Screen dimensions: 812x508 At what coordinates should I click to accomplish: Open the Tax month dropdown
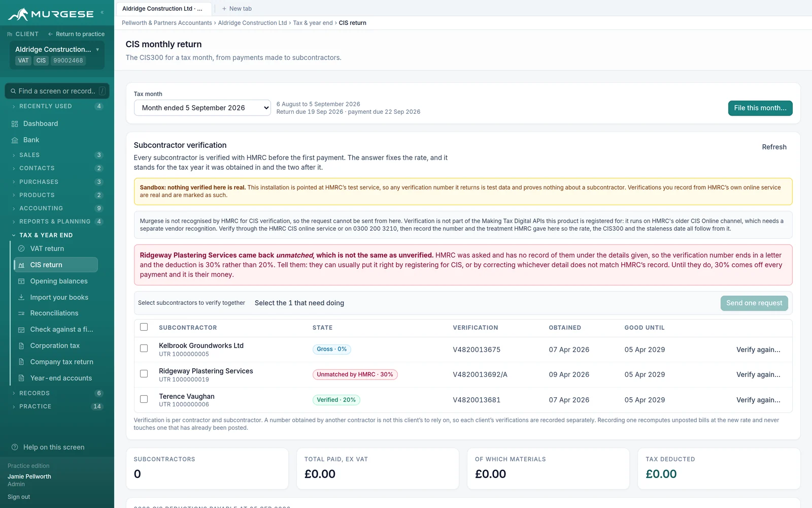pos(202,108)
